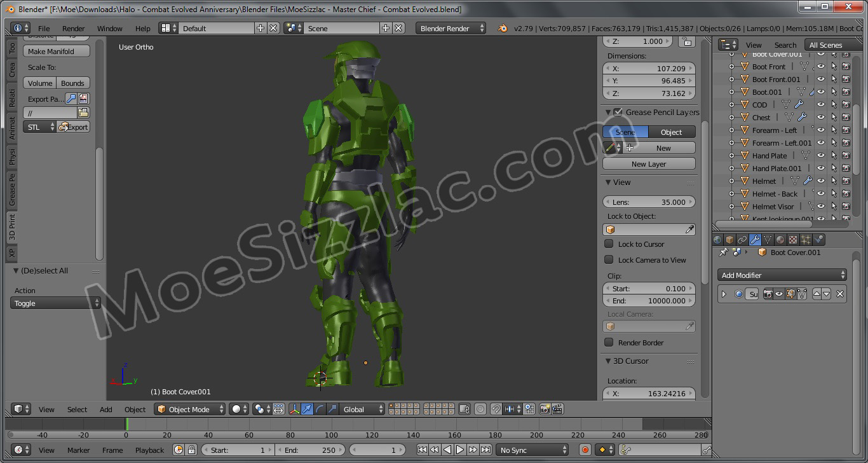The height and width of the screenshot is (463, 868).
Task: Open the File menu
Action: 44,29
